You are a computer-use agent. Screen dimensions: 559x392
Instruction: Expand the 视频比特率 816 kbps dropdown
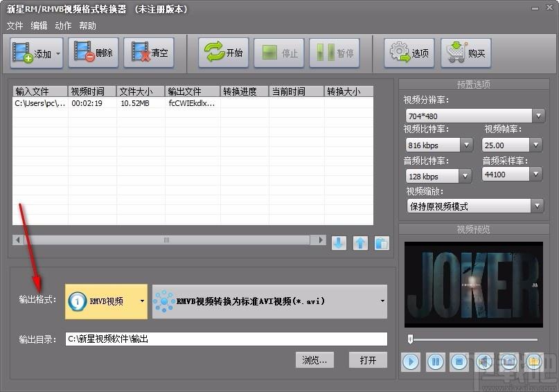coord(466,145)
